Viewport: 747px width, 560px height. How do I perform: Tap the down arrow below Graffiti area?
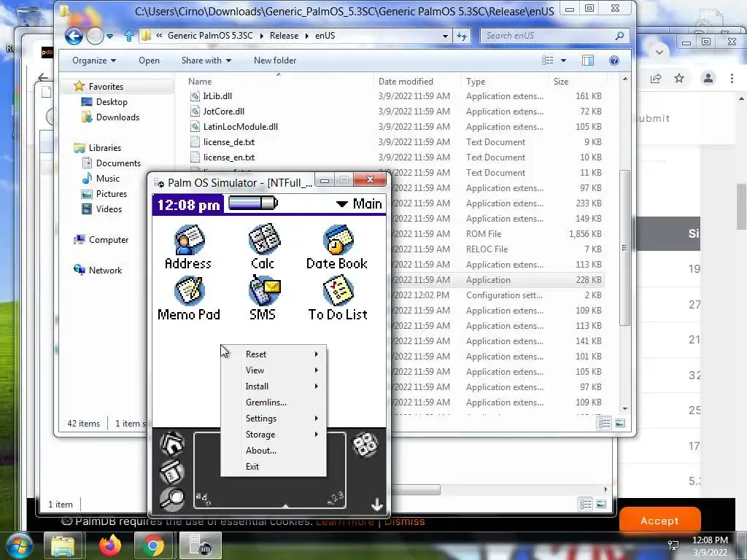pyautogui.click(x=377, y=505)
